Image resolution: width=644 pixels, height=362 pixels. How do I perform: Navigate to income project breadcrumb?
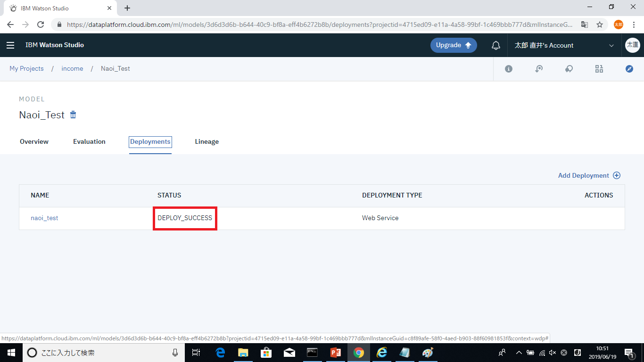click(72, 68)
